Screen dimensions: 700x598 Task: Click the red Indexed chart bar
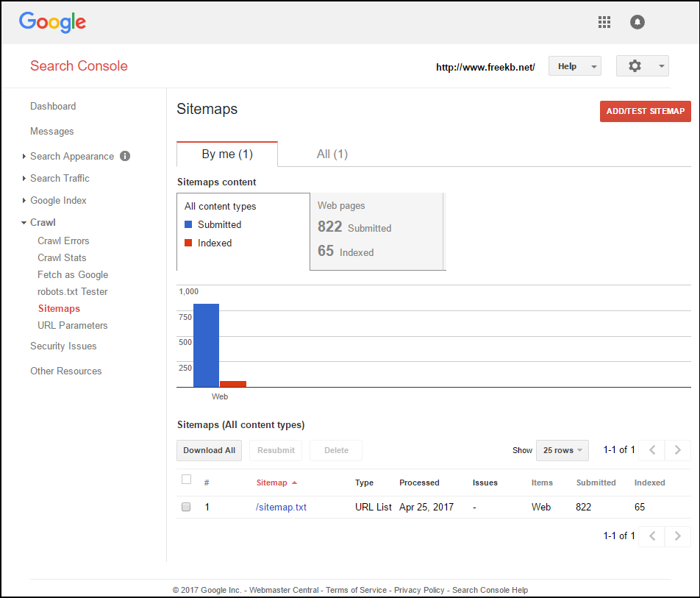click(233, 384)
